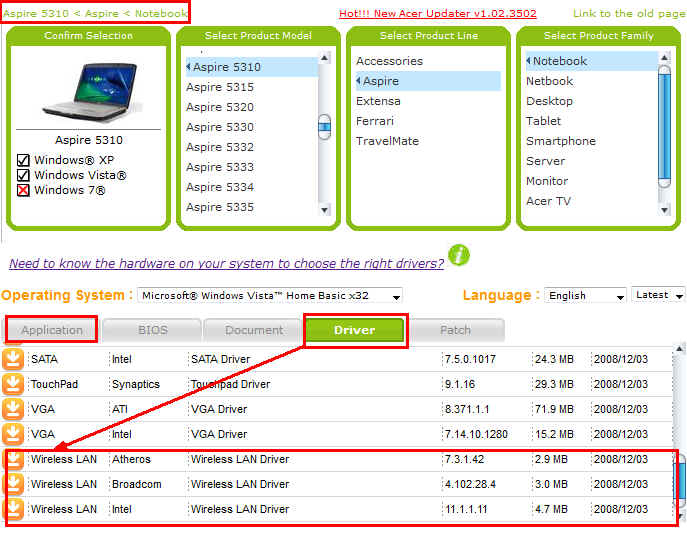Select Aspire 5310 in product models
The width and height of the screenshot is (687, 541).
(252, 67)
